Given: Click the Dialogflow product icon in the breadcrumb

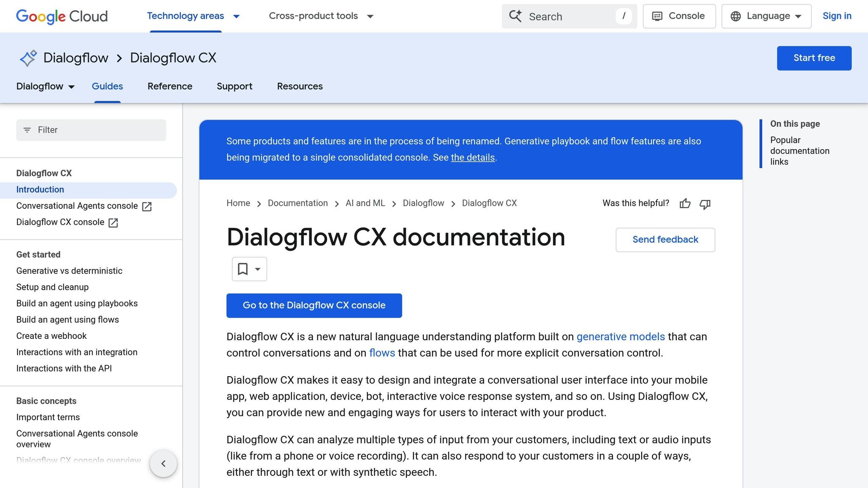Looking at the screenshot, I should (28, 58).
